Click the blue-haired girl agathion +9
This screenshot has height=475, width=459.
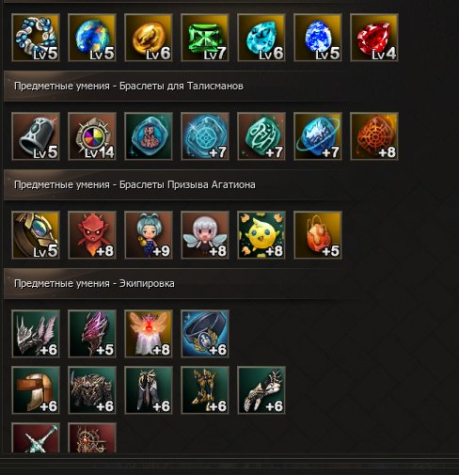coord(149,235)
